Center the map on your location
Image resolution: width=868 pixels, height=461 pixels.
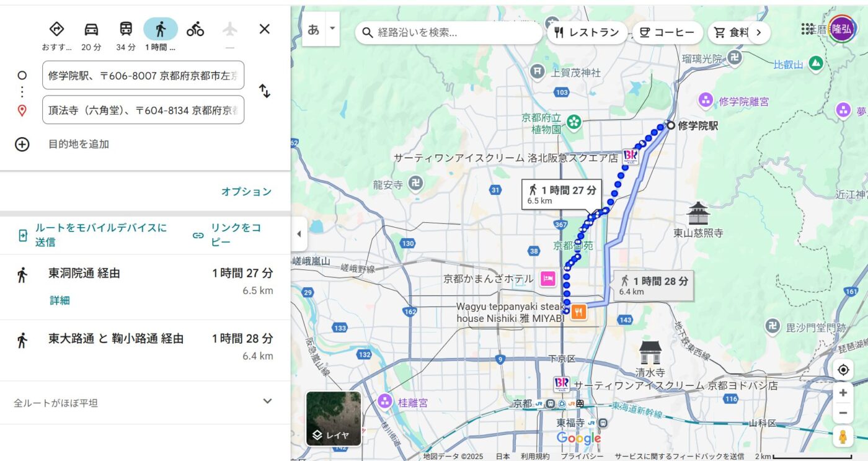(x=843, y=370)
